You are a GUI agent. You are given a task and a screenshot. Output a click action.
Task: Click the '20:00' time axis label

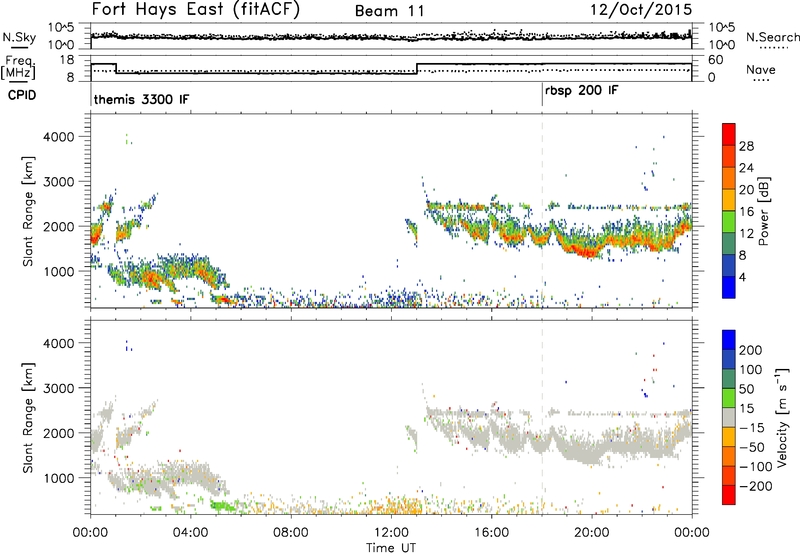click(x=592, y=533)
